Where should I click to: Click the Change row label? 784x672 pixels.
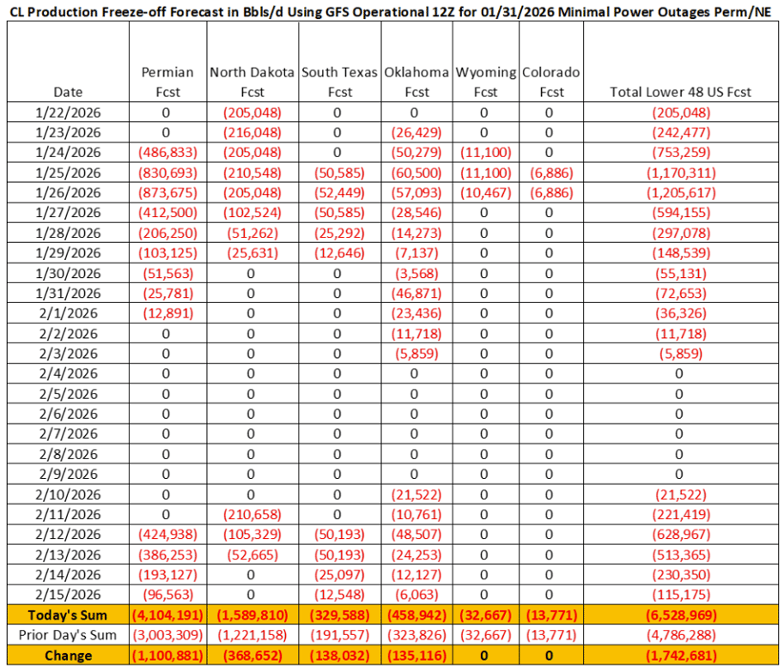(69, 656)
